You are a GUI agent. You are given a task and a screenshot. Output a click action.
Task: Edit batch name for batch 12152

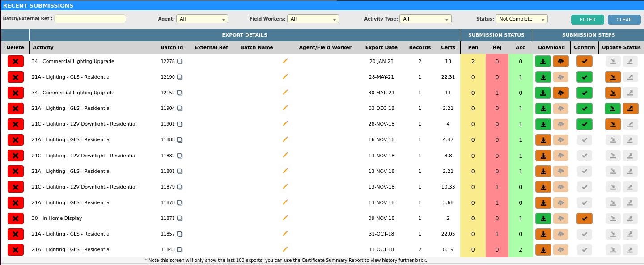coord(285,93)
